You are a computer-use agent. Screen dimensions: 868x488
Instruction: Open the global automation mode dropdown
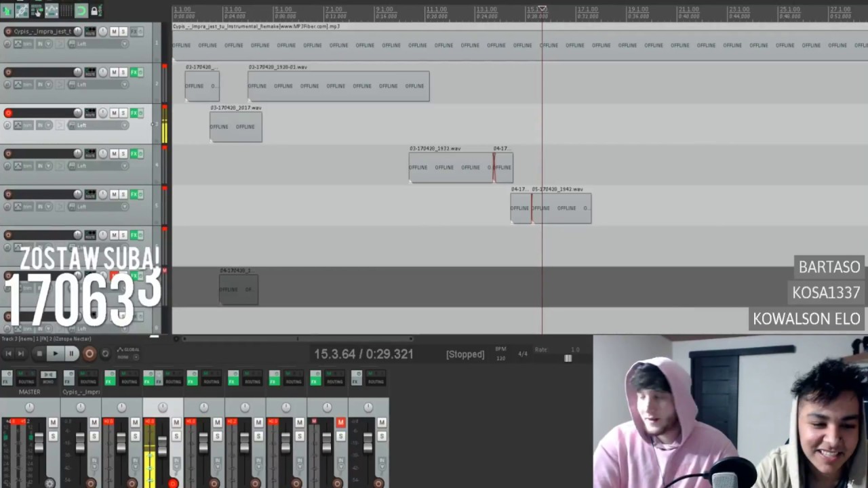[128, 353]
